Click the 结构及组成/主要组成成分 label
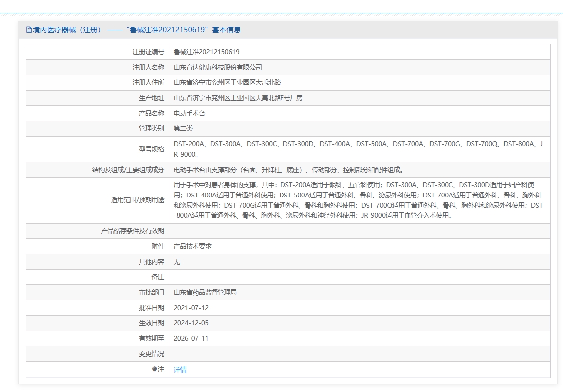The width and height of the screenshot is (563, 392). coord(128,170)
